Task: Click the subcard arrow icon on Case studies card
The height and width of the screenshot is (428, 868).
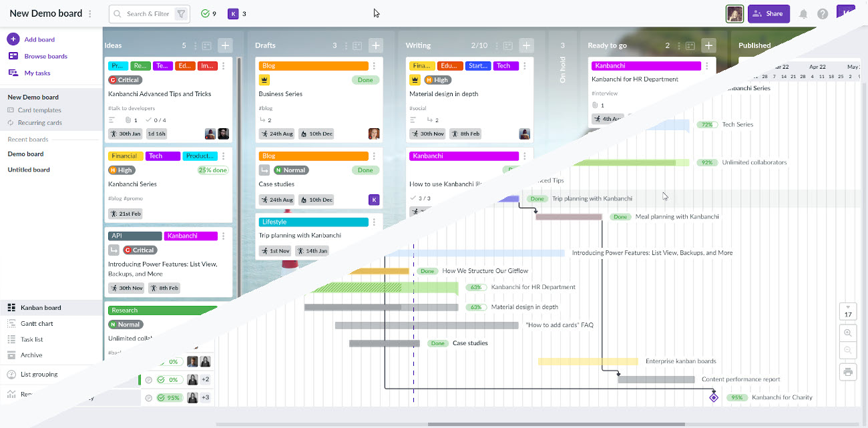Action: (264, 170)
